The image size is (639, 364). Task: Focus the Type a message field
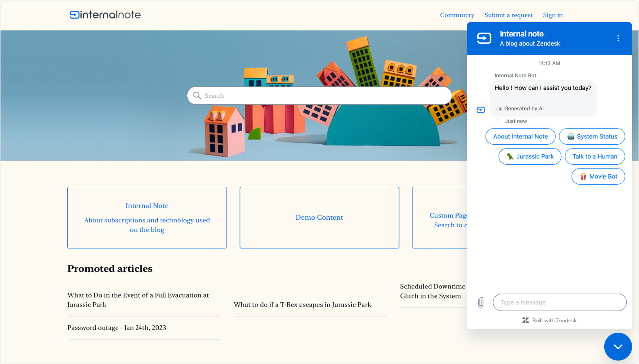pos(559,302)
